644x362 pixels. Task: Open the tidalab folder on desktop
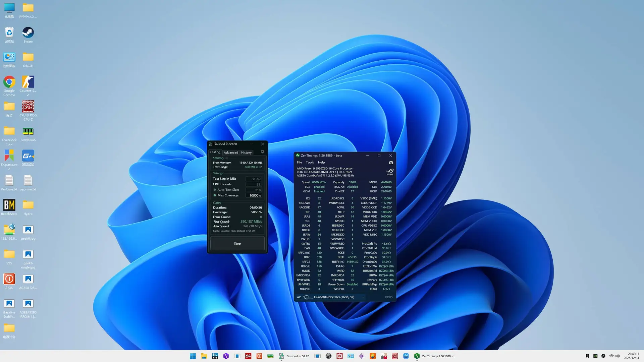coord(28,60)
